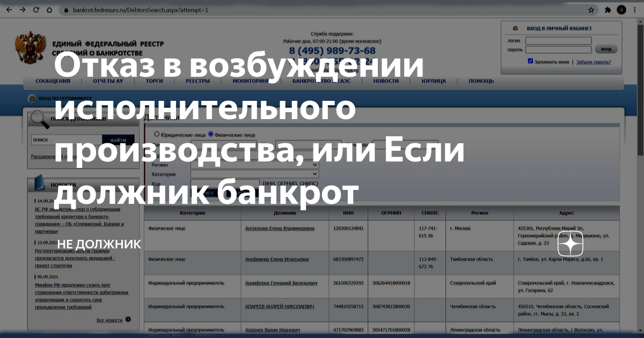
Task: Select the Физические лица radio button
Action: click(x=210, y=134)
